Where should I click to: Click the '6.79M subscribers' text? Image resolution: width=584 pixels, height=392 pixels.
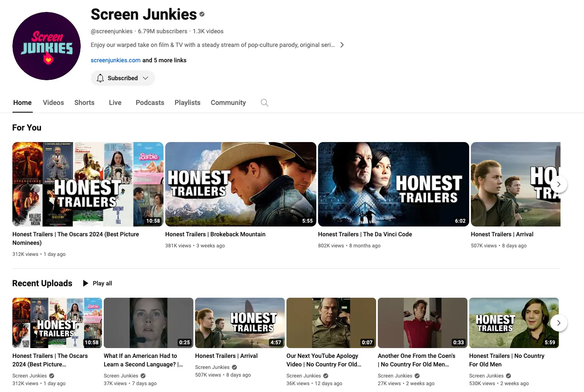[163, 31]
